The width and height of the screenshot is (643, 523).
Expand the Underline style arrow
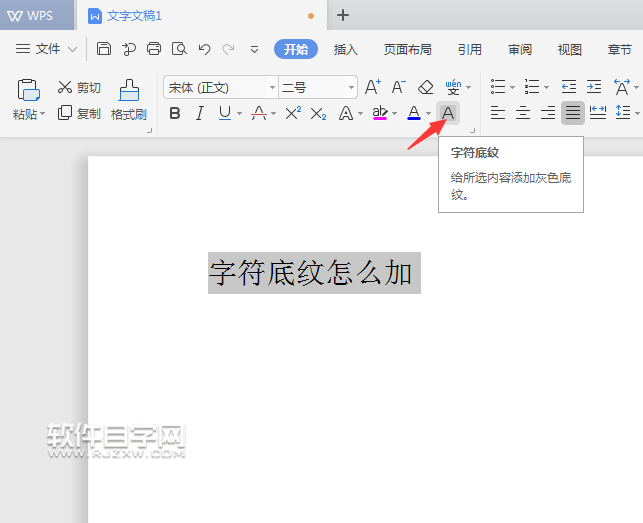click(239, 114)
